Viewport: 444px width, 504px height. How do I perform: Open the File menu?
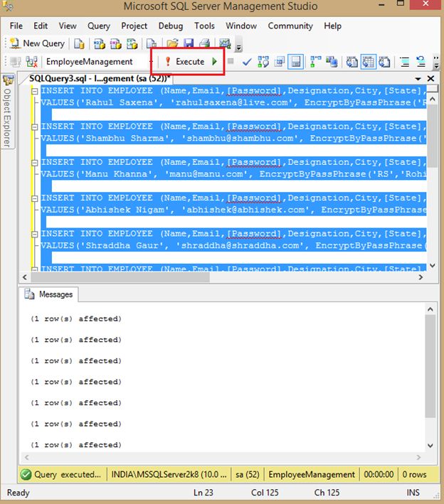point(16,26)
